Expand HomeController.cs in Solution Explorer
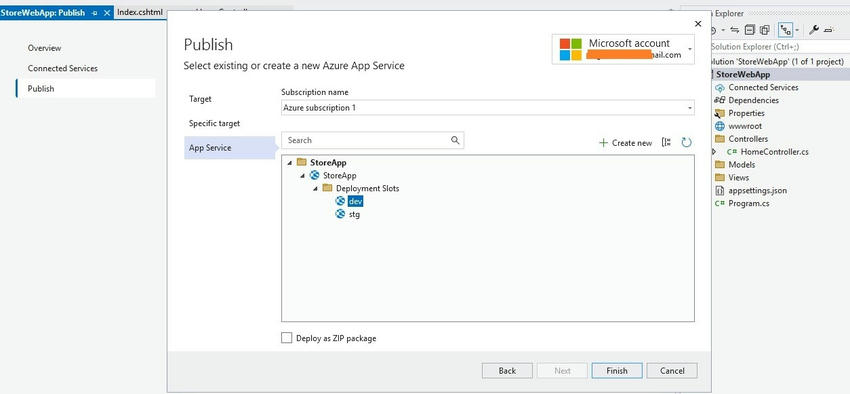This screenshot has height=394, width=850. [714, 152]
